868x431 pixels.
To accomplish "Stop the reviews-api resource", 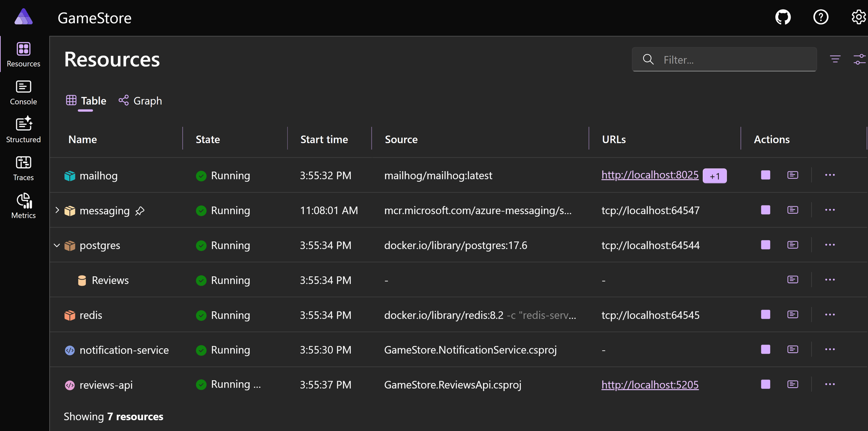I will coord(765,384).
